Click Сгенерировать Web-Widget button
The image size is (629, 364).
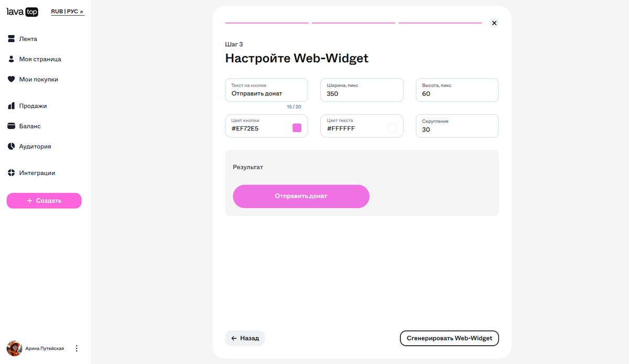click(x=449, y=338)
